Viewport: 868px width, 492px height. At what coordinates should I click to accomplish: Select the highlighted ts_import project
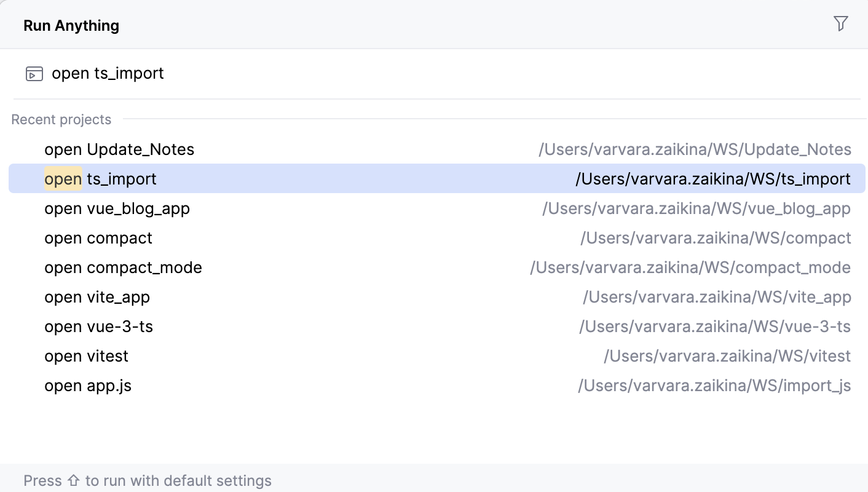(100, 179)
